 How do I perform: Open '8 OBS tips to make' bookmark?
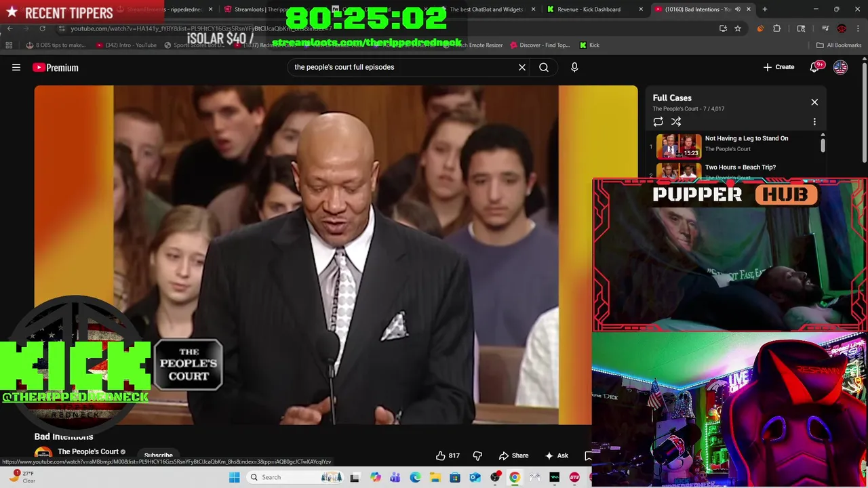[x=56, y=45]
